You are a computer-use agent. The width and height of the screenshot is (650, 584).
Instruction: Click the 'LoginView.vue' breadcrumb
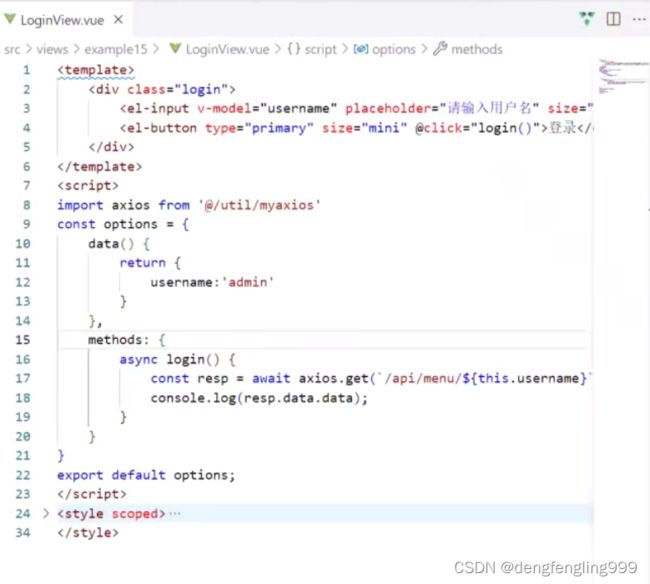227,49
